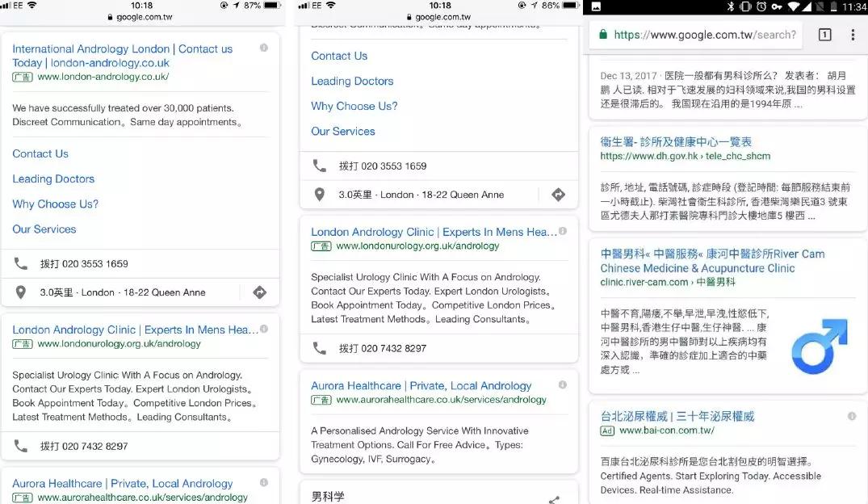Image resolution: width=868 pixels, height=504 pixels.
Task: Tap location pin icon in left screenshot
Action: click(x=20, y=292)
